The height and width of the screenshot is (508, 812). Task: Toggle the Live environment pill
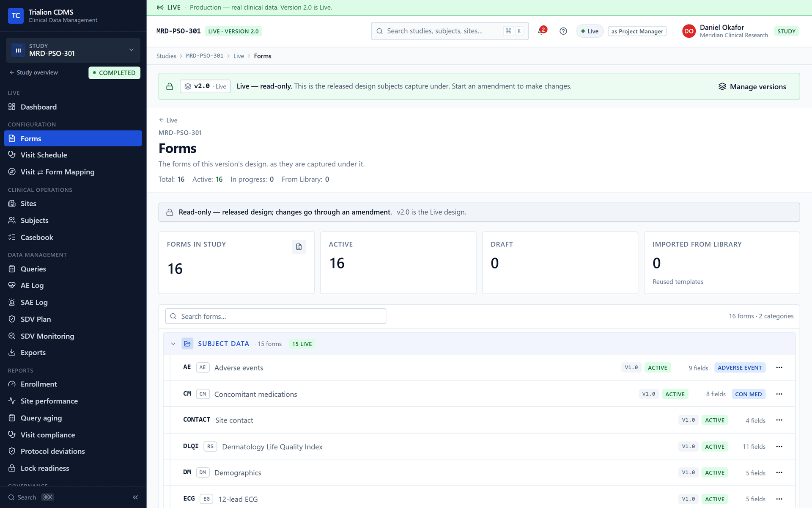[x=590, y=31]
